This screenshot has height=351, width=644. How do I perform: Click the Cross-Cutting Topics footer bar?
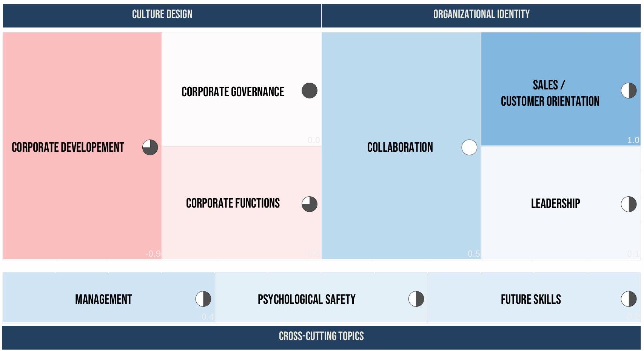click(x=321, y=336)
